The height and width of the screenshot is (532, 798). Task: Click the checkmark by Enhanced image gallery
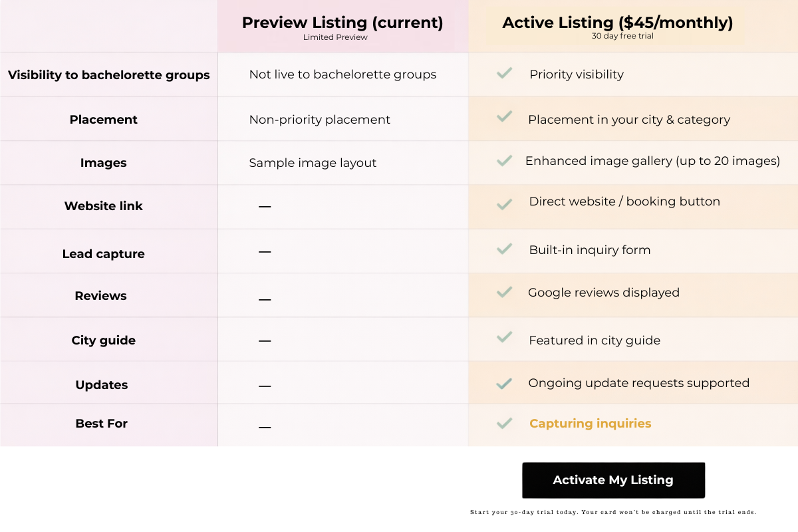(504, 160)
